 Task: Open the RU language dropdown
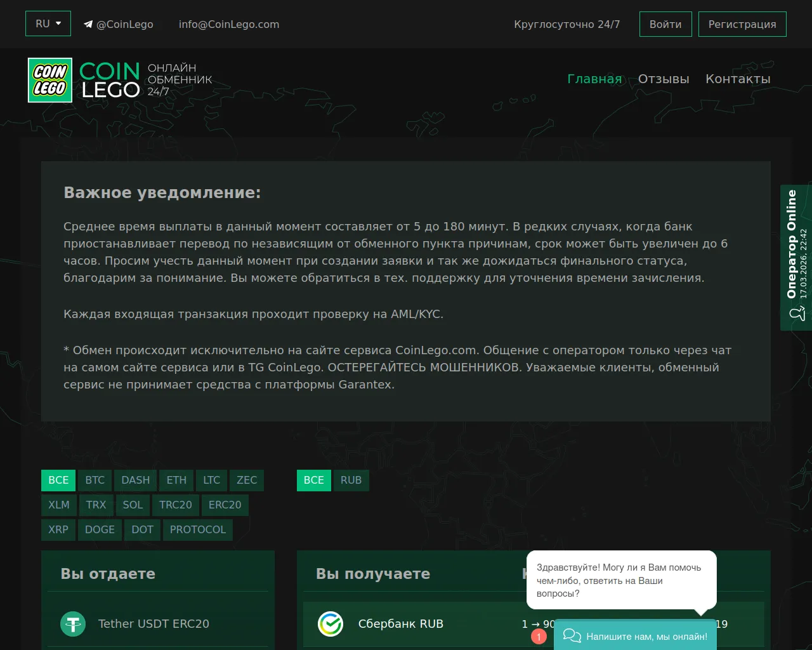point(48,24)
